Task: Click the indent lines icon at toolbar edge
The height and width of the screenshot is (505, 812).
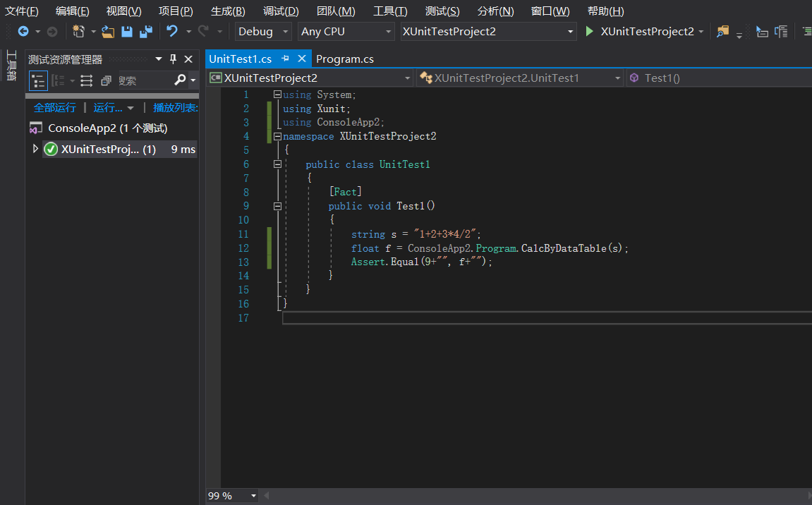Action: (807, 32)
